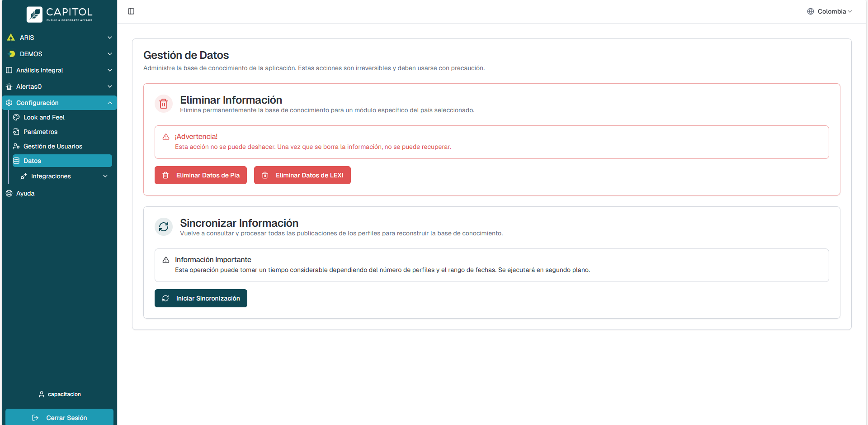Expand the Integraciones submenu
The height and width of the screenshot is (425, 868).
105,176
